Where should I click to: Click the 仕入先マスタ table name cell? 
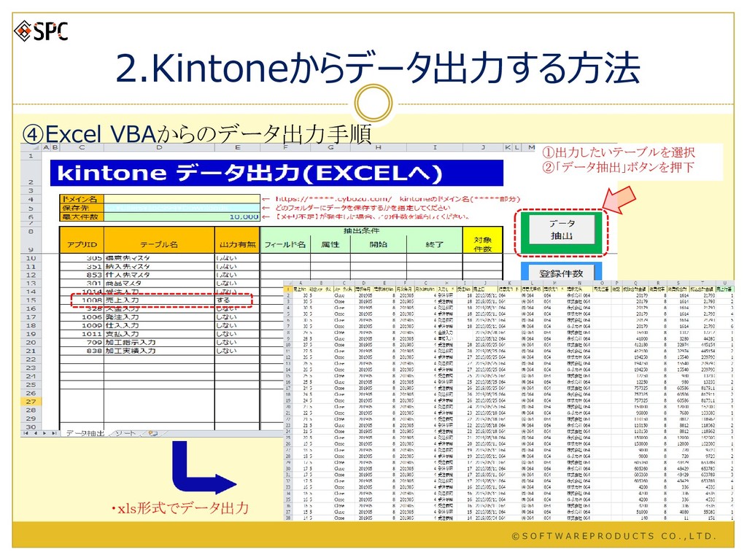pos(159,275)
